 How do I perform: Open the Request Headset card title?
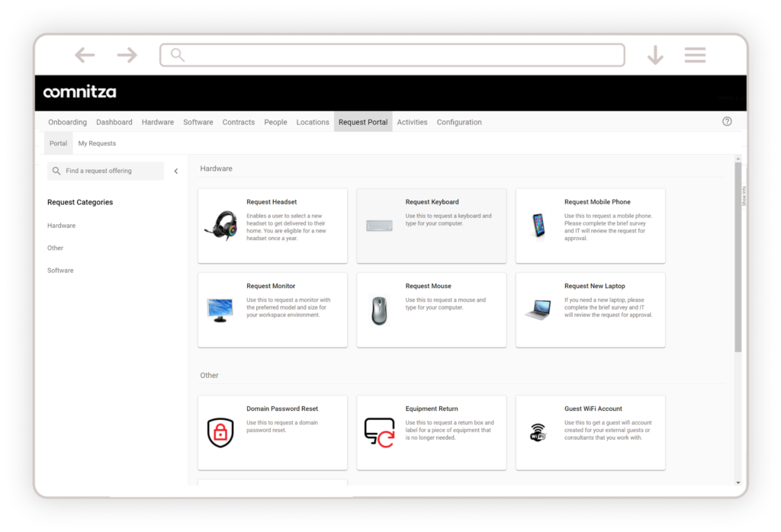[x=272, y=201]
